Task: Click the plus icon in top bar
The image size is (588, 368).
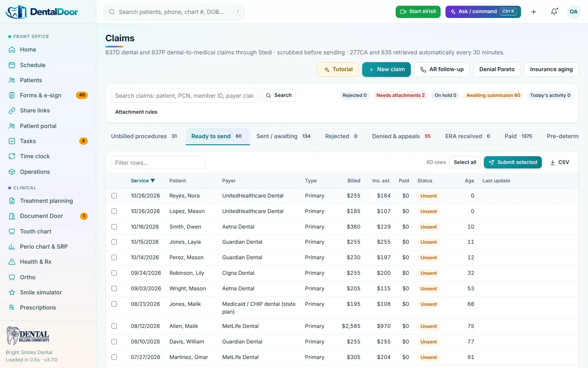Action: click(534, 12)
